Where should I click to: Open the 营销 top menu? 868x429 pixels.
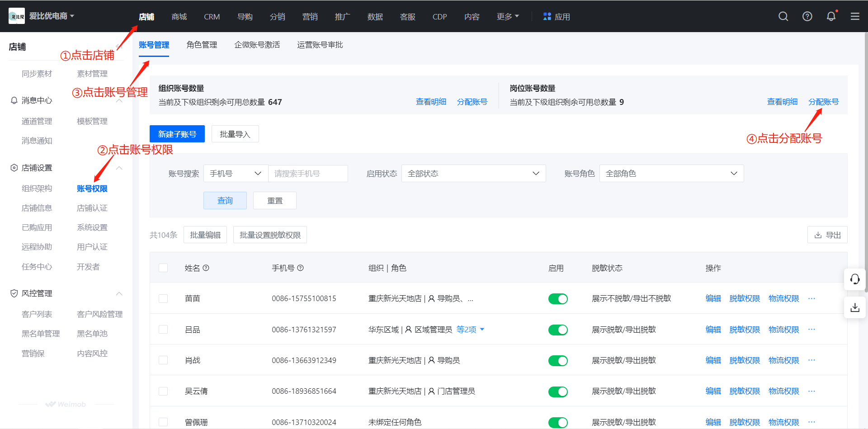coord(310,17)
